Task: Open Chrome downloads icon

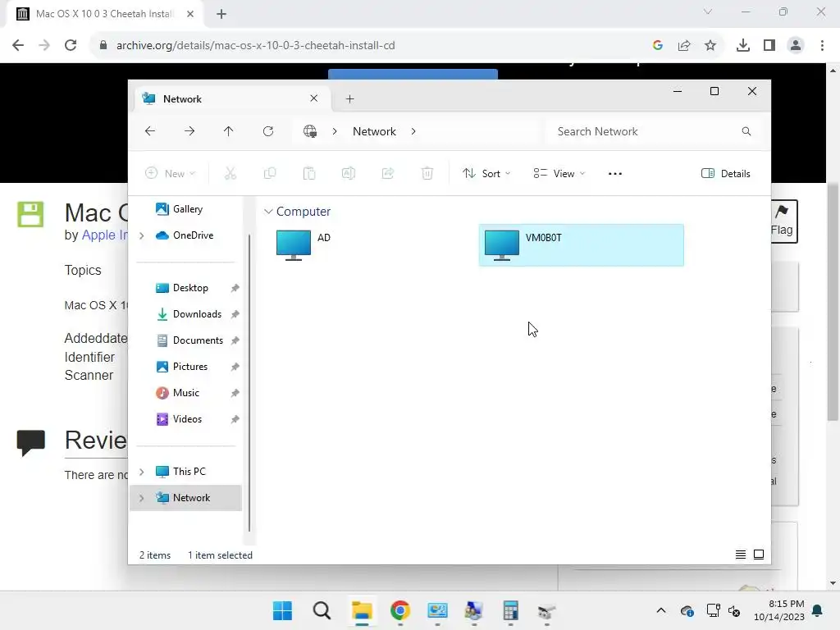Action: [743, 46]
